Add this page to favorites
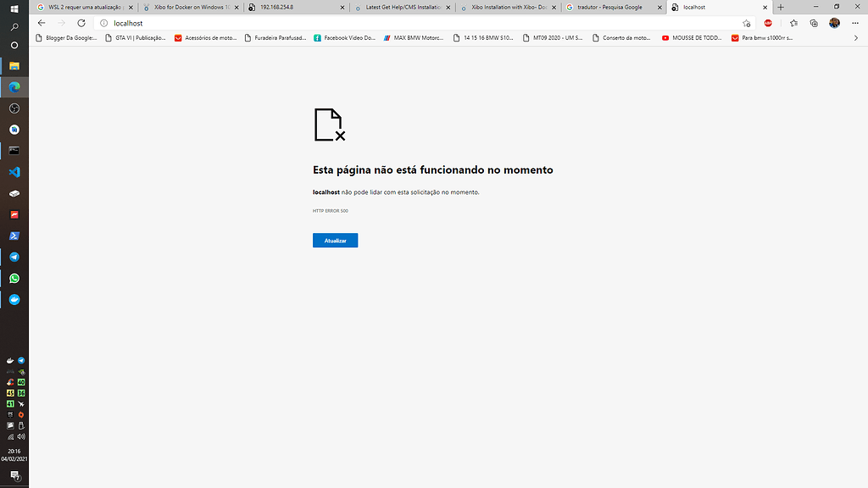This screenshot has height=488, width=868. coord(746,23)
